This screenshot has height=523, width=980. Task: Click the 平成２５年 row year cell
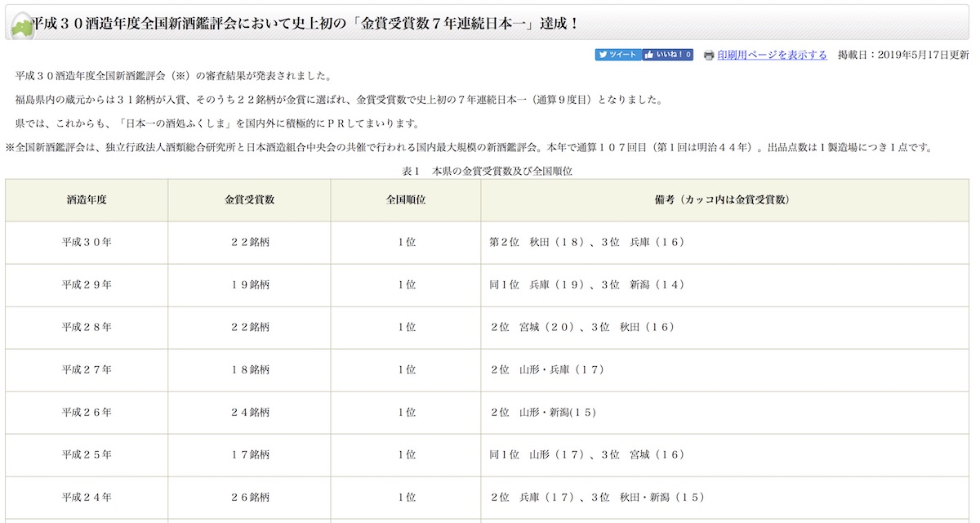87,455
